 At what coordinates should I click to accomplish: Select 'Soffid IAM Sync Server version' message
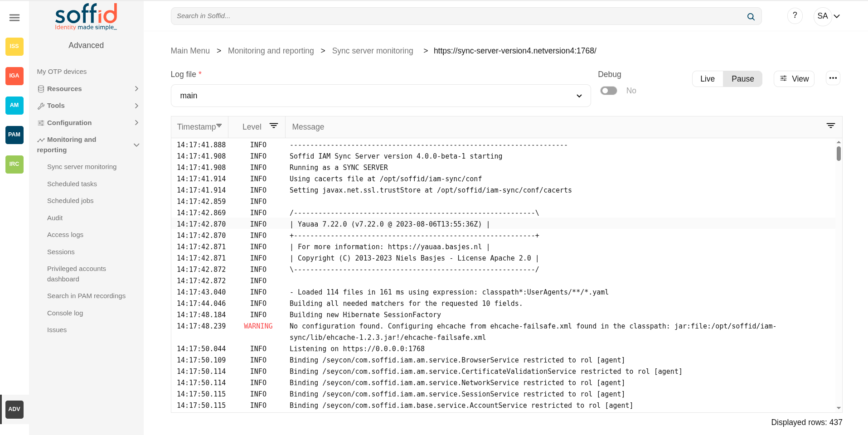(396, 156)
